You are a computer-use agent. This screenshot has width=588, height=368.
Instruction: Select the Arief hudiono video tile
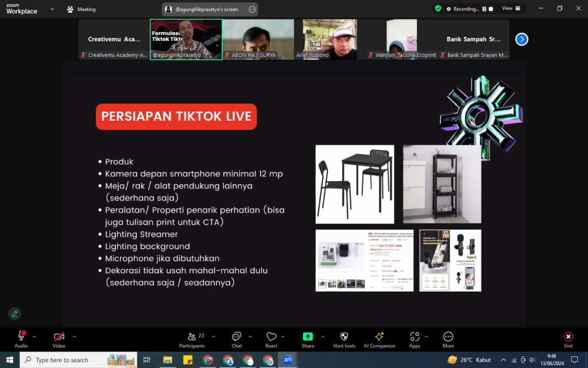coord(330,40)
